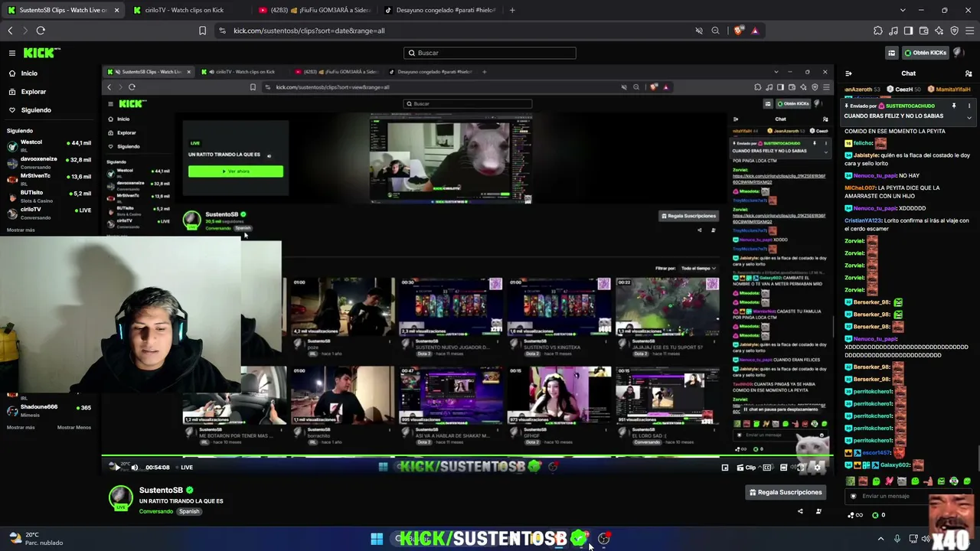Expand the Siguiendo list with Mostrar más

pyautogui.click(x=21, y=230)
